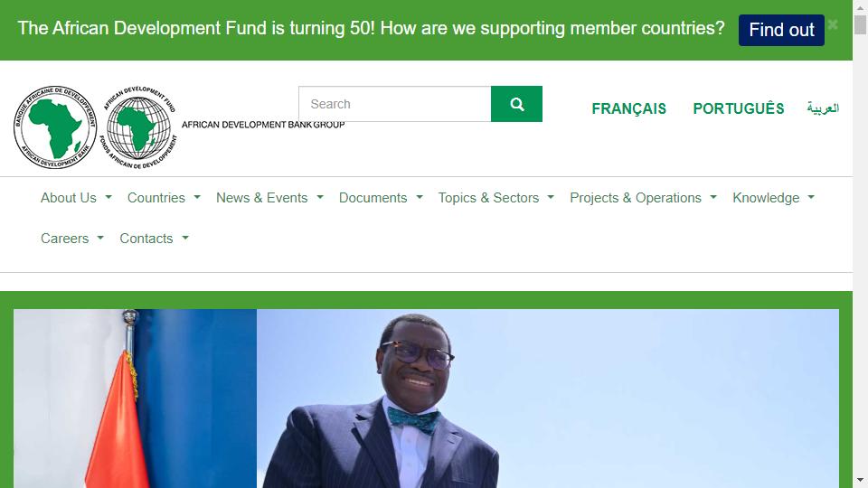Expand the Careers dropdown
This screenshot has width=868, height=488.
pos(72,239)
